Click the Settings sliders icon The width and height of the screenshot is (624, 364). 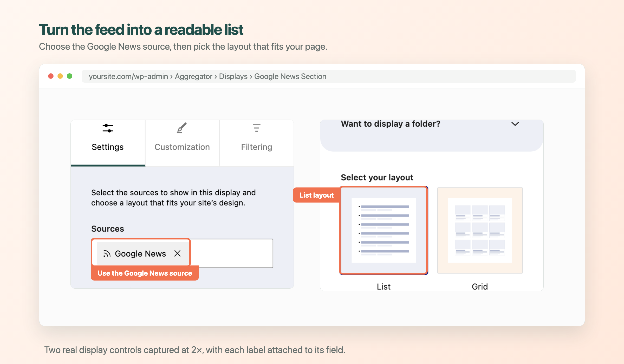(108, 128)
